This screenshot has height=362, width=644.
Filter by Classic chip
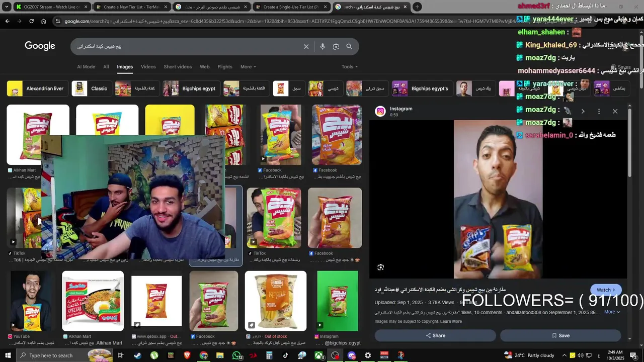[92, 88]
